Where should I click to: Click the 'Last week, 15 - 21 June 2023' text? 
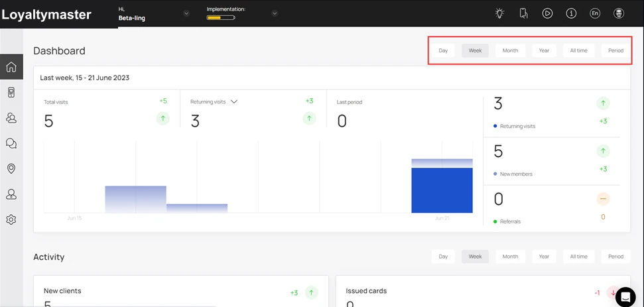click(85, 78)
